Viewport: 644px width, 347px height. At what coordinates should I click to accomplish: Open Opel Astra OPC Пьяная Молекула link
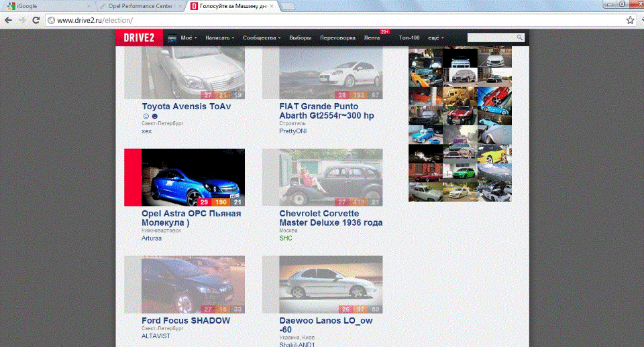(191, 218)
